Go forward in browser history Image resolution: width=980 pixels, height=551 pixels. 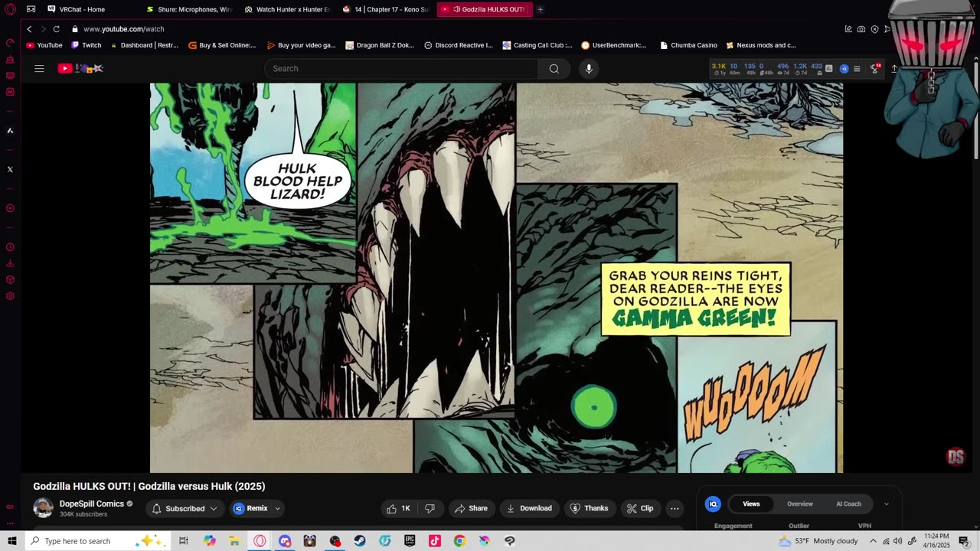coord(42,29)
